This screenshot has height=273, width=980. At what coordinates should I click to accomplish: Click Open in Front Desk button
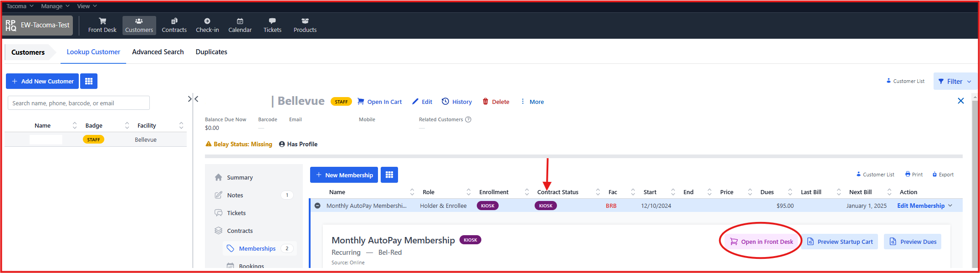761,242
